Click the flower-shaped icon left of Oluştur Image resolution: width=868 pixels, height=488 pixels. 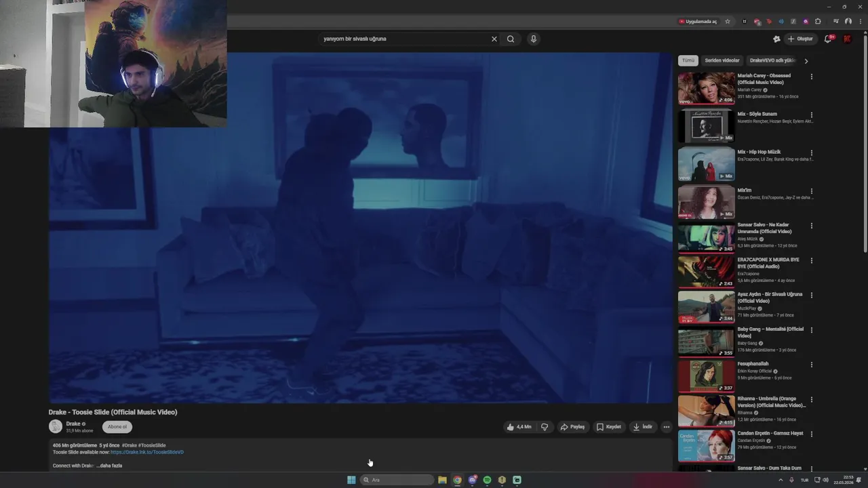point(776,39)
